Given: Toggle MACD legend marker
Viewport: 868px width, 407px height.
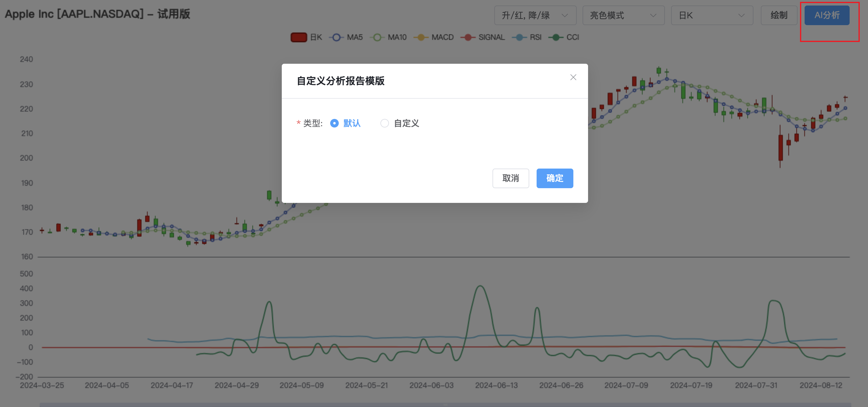Looking at the screenshot, I should pos(421,37).
